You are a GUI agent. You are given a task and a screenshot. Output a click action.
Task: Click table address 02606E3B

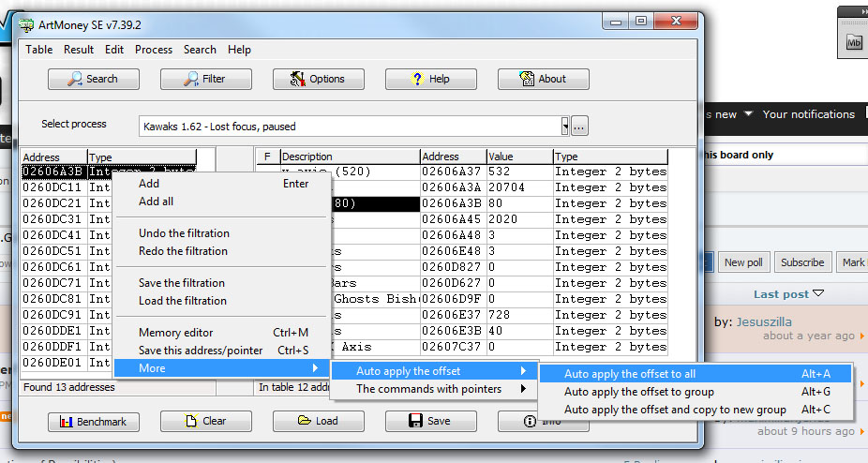point(451,331)
